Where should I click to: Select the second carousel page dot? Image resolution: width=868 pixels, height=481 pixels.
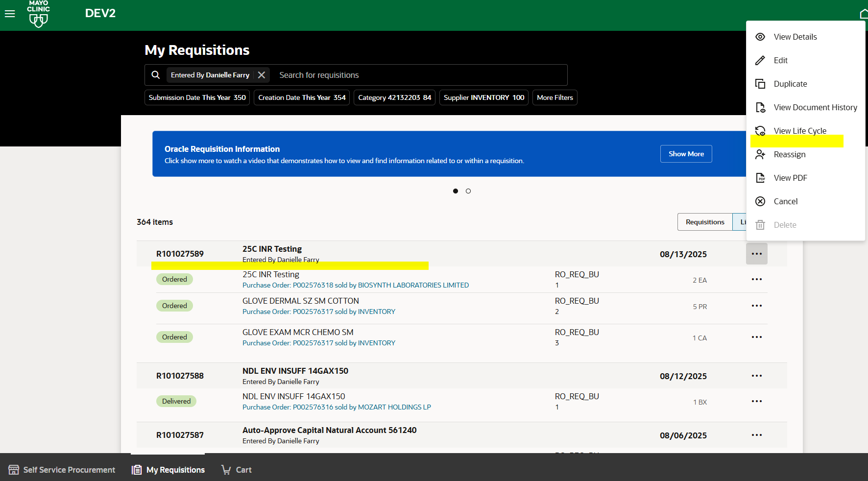(468, 191)
